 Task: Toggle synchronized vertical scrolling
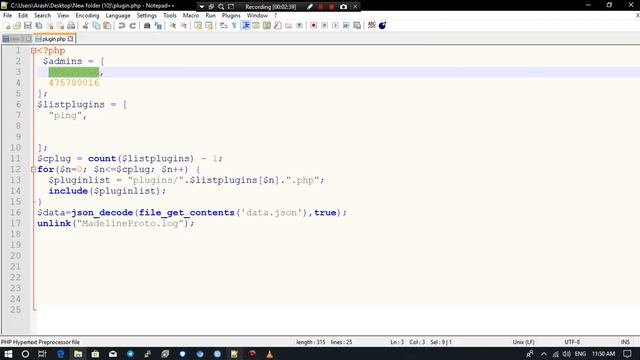(198, 26)
